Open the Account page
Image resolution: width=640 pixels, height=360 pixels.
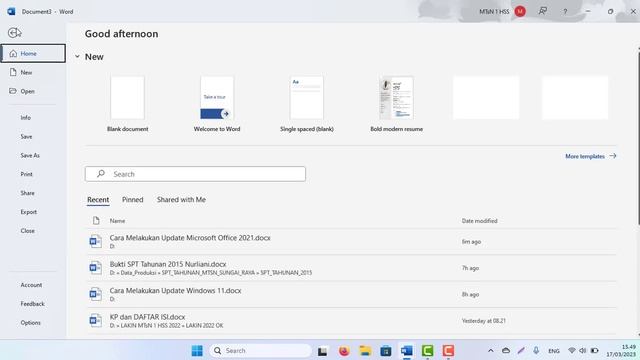pos(31,285)
